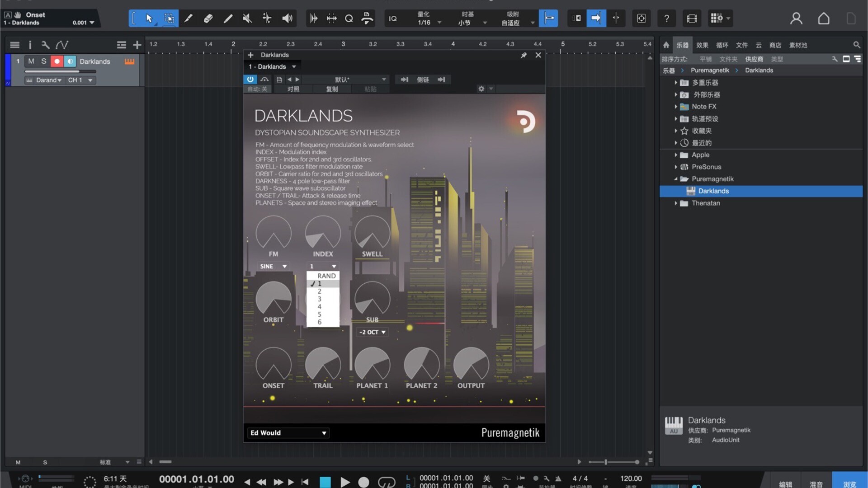Open the wrench options in track list
The height and width of the screenshot is (488, 868).
pos(45,45)
